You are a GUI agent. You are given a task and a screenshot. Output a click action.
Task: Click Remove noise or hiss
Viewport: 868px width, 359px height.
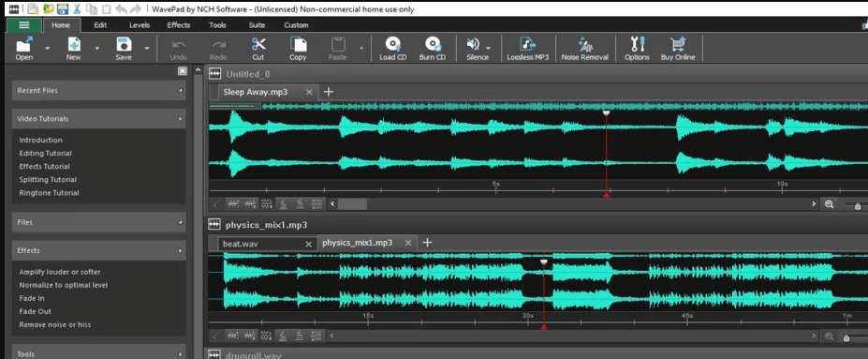click(55, 324)
